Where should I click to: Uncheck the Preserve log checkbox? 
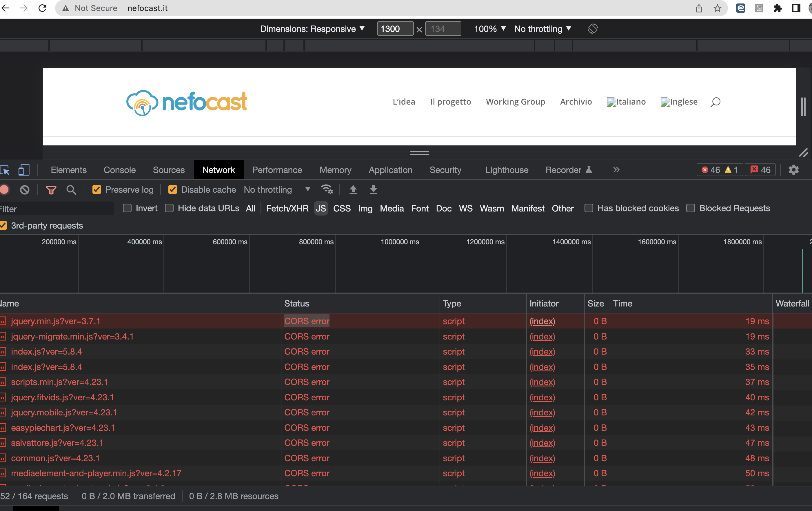pyautogui.click(x=97, y=189)
